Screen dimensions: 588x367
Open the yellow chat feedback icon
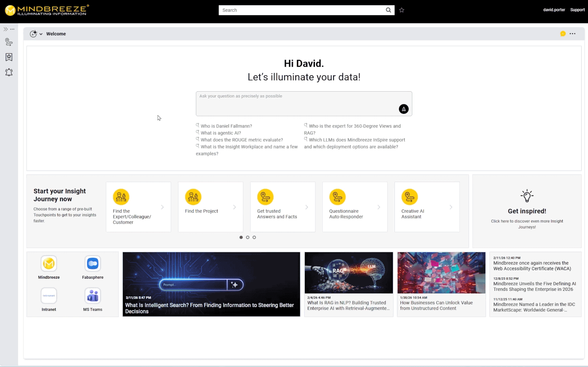coord(563,34)
